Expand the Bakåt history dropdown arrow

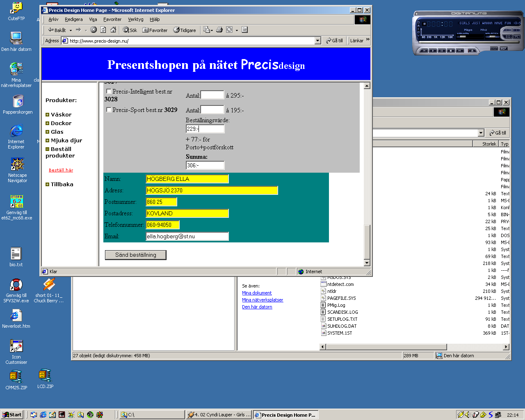71,30
